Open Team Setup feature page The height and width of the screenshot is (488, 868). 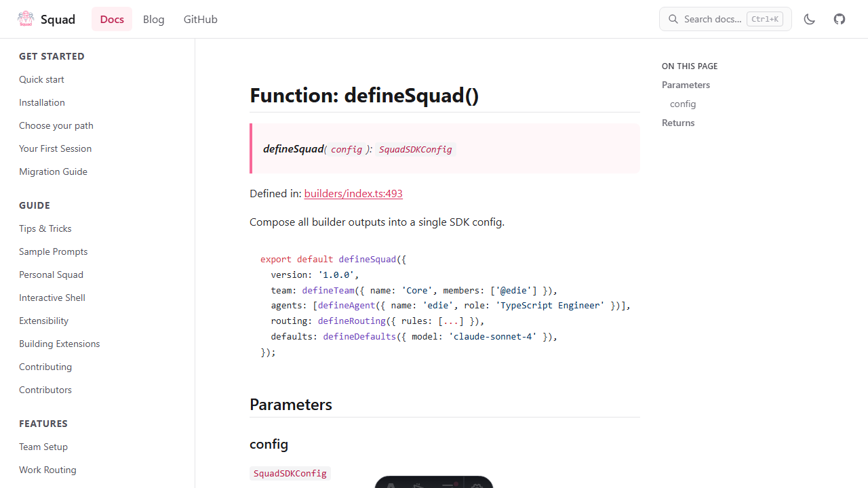(x=43, y=447)
